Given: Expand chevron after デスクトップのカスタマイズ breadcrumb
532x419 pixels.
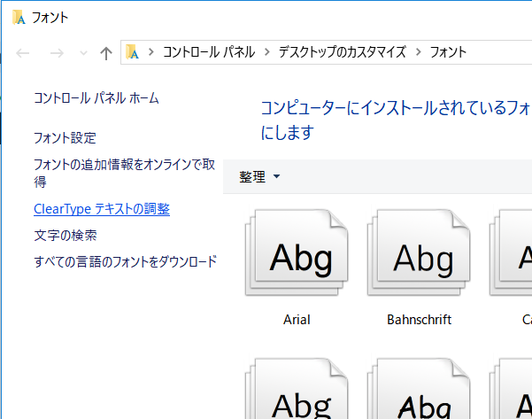Looking at the screenshot, I should pos(418,52).
